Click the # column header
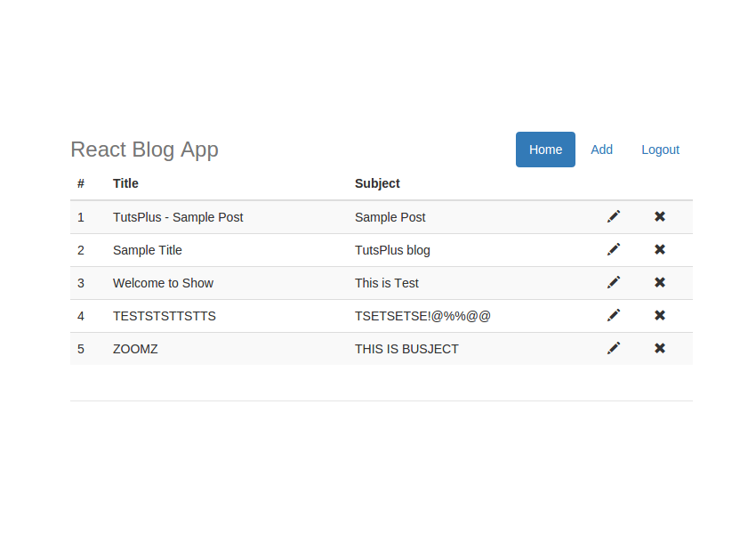756x534 pixels. (x=81, y=183)
